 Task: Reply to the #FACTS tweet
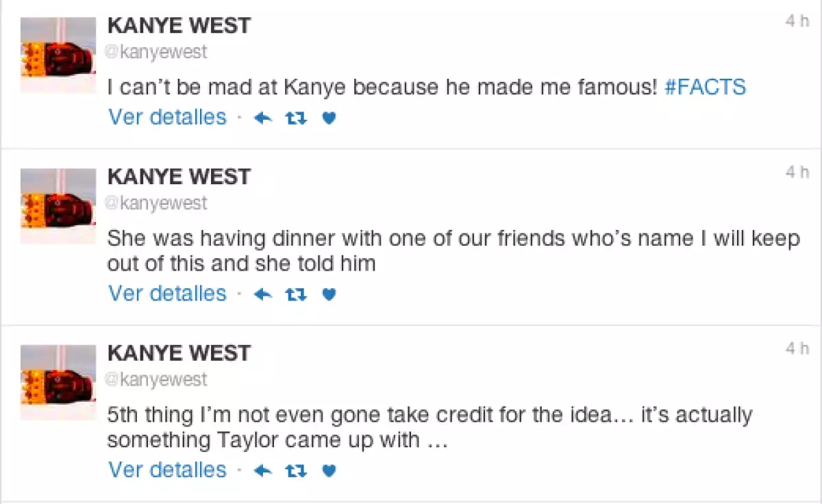(262, 117)
